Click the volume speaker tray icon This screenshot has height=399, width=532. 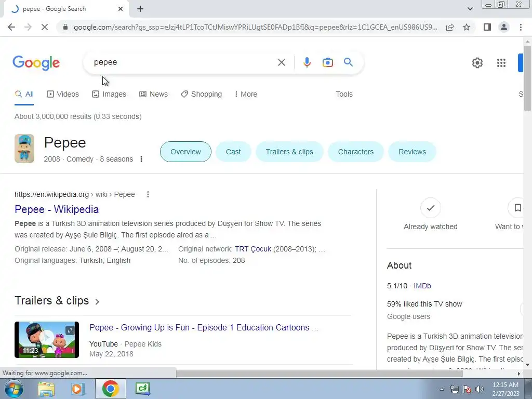click(480, 389)
